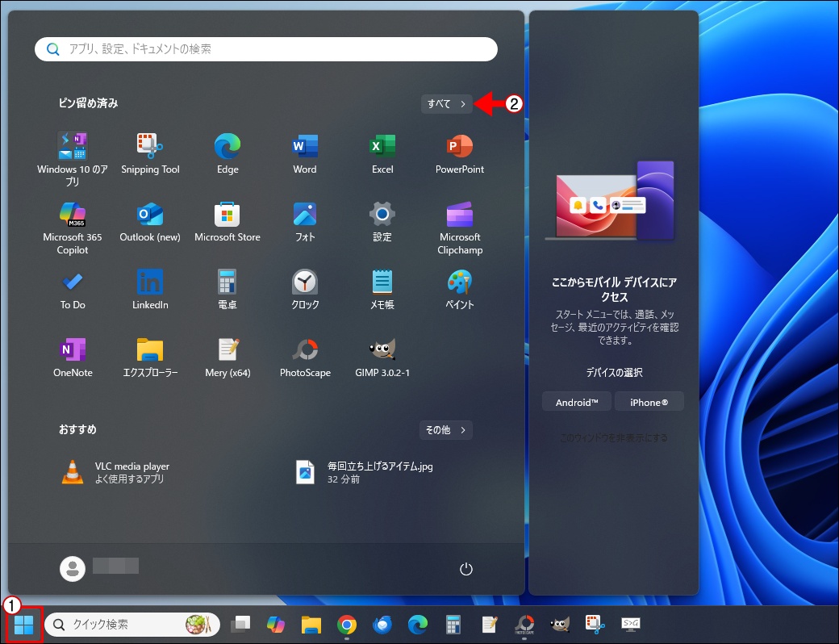Open Excel in the pinned section
Viewport: 839px width, 644px height.
(x=382, y=153)
